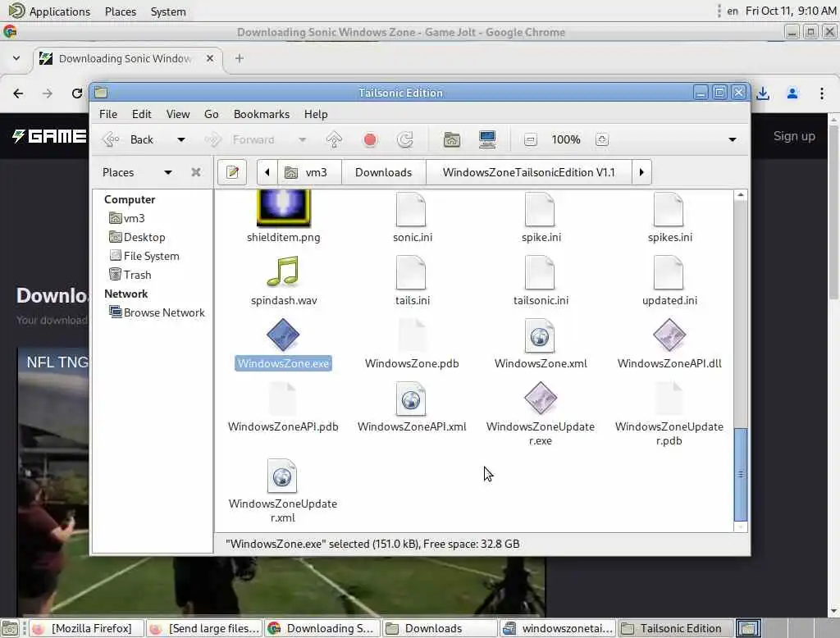Click the 100% zoom level indicator

coord(566,139)
